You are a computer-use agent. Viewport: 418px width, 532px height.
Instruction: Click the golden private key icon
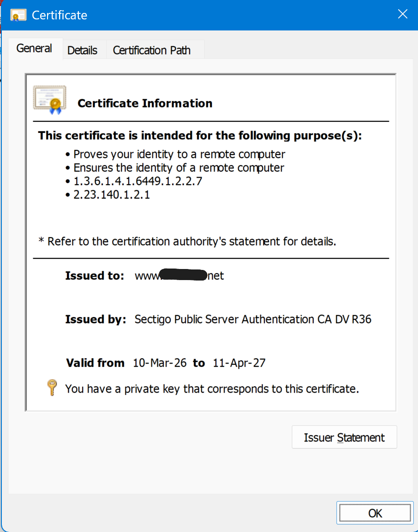(x=52, y=388)
